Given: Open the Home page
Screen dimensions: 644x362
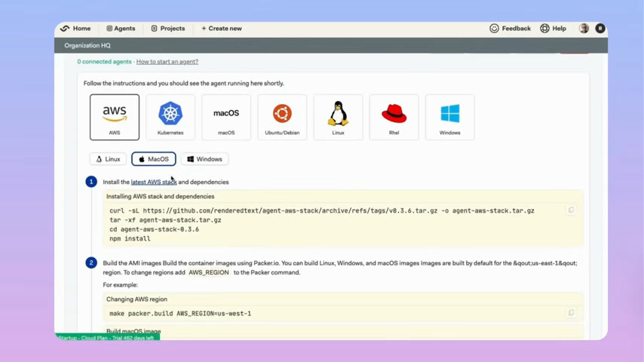Looking at the screenshot, I should point(81,29).
